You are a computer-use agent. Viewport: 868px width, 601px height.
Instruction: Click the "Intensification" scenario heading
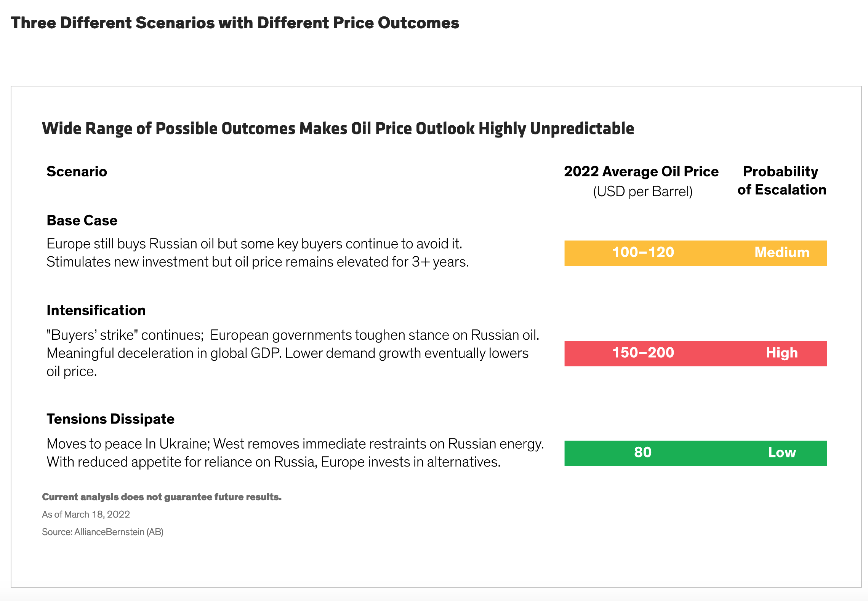click(x=96, y=310)
